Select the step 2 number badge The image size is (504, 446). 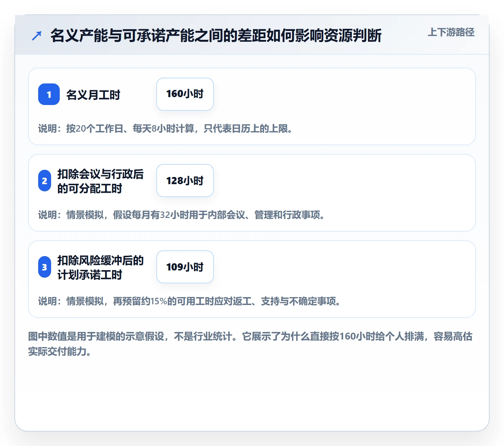click(x=45, y=181)
